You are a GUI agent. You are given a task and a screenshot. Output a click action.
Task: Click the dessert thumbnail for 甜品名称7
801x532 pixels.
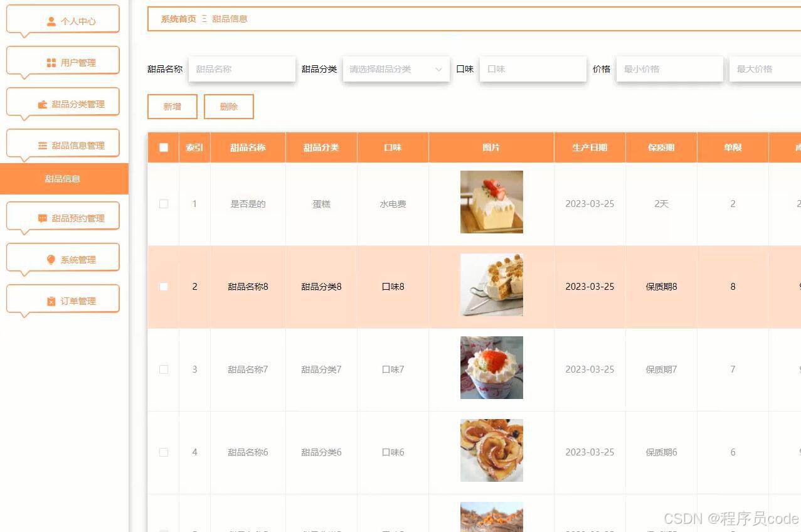coord(491,367)
